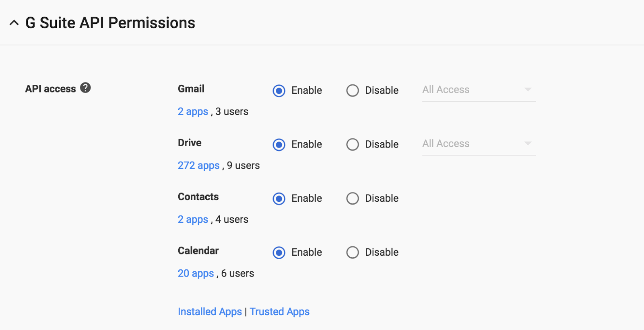Select Enable for Calendar API access
Viewport: 644px width, 330px height.
pyautogui.click(x=279, y=252)
